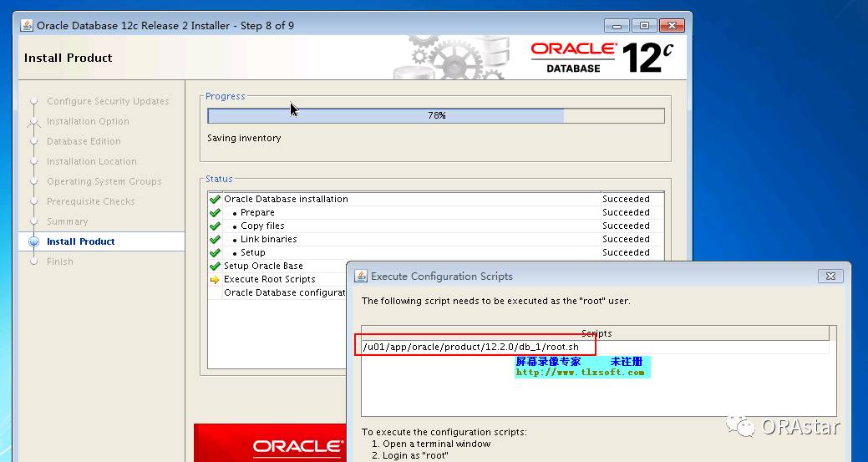Click Succeeded status for Link binaries
The height and width of the screenshot is (462, 868).
(x=626, y=238)
